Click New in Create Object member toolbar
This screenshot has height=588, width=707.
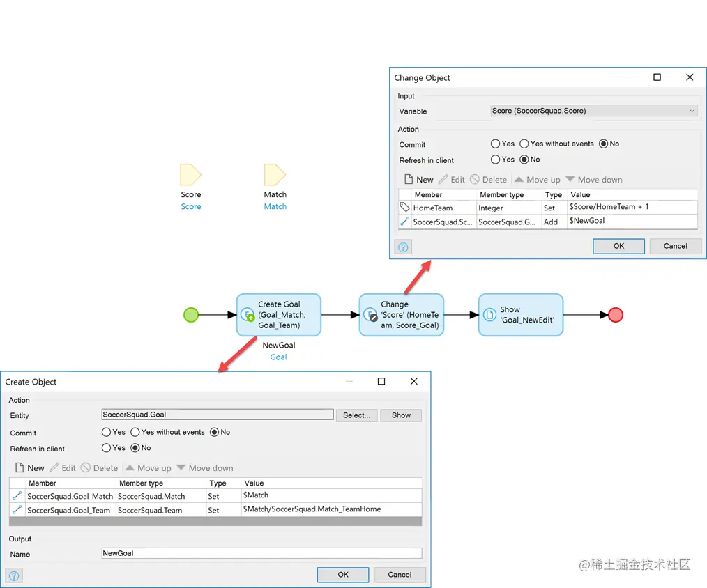coord(30,468)
